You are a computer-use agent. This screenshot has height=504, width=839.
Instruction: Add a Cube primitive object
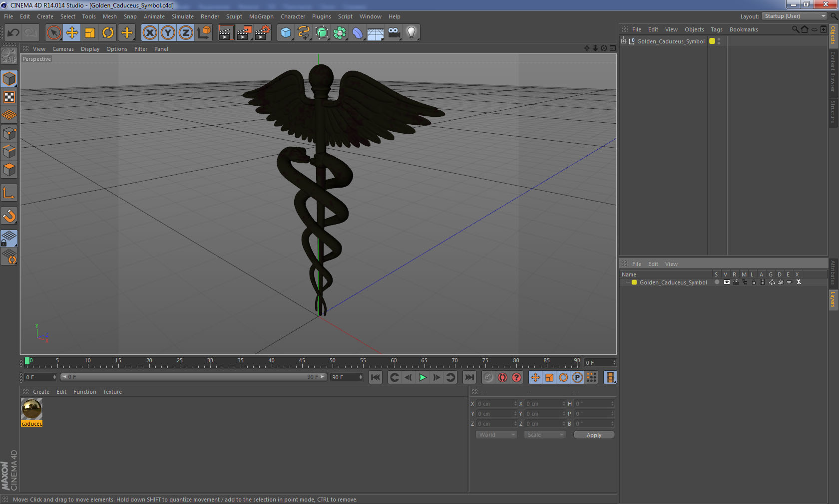pyautogui.click(x=286, y=33)
